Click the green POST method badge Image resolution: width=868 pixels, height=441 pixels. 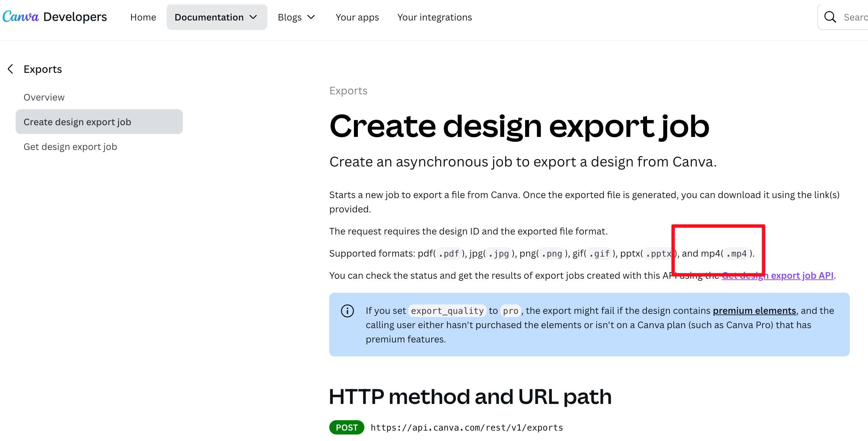pos(347,428)
